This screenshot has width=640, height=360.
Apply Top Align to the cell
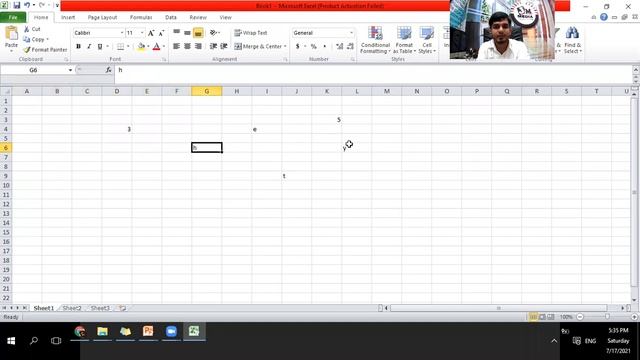pos(176,33)
